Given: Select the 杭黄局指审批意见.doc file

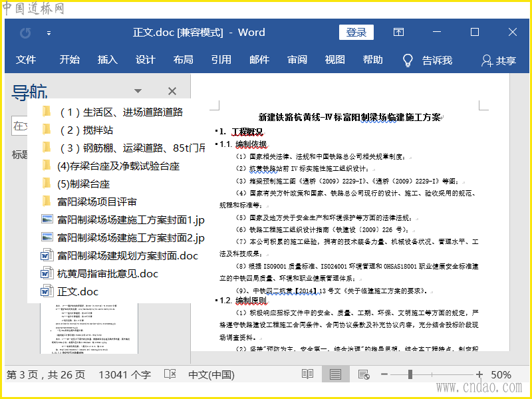Looking at the screenshot, I should pyautogui.click(x=108, y=273).
